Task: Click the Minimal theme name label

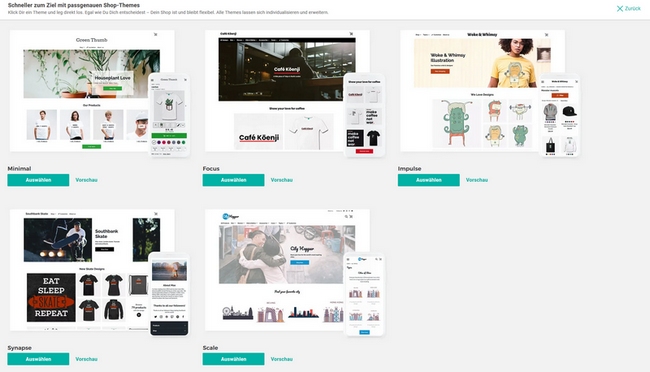Action: tap(19, 168)
